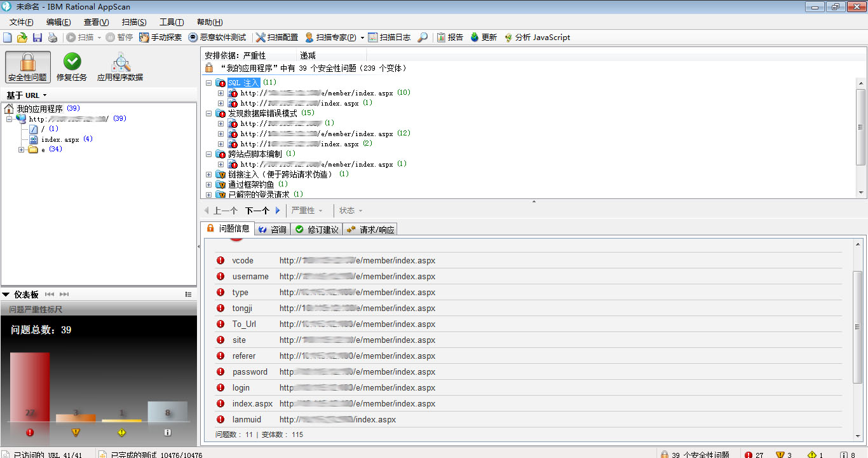This screenshot has height=458, width=868.
Task: Click the red high-severity bar showing 27
Action: click(30, 387)
